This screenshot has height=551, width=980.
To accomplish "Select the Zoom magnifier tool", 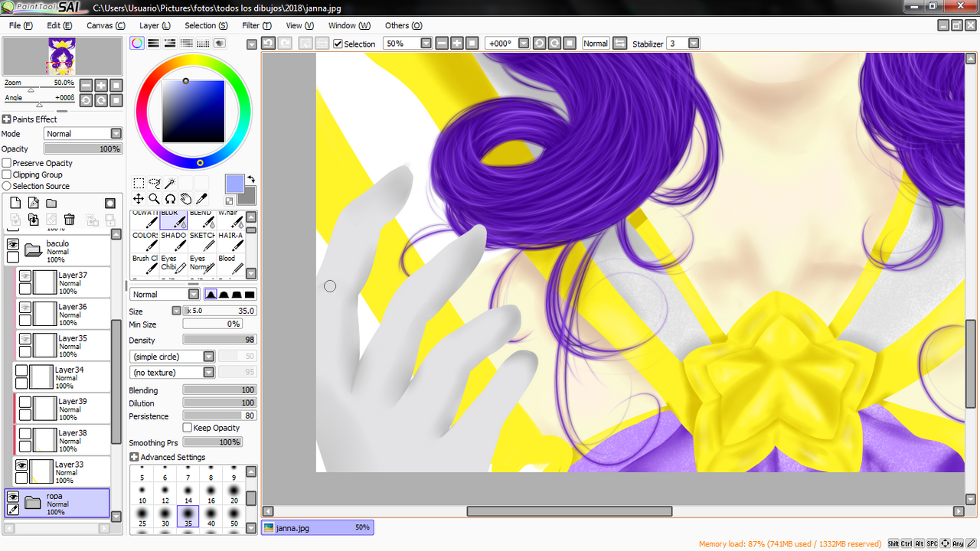I will pos(155,199).
